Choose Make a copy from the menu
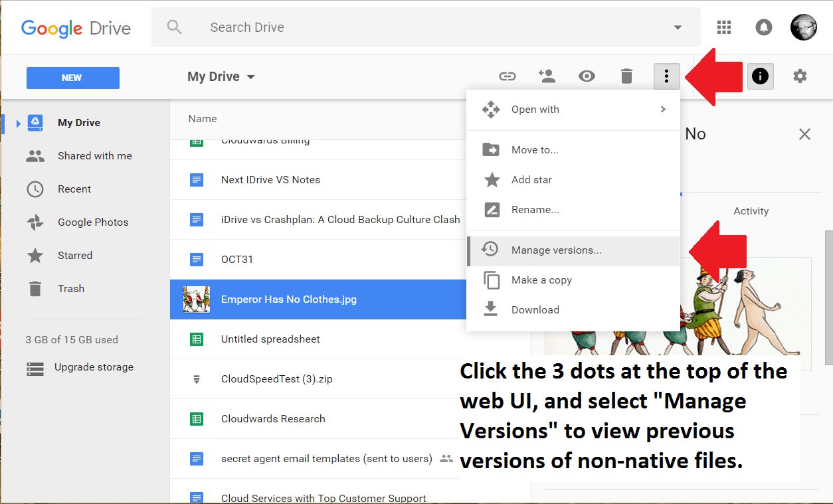The image size is (833, 504). pos(573,280)
